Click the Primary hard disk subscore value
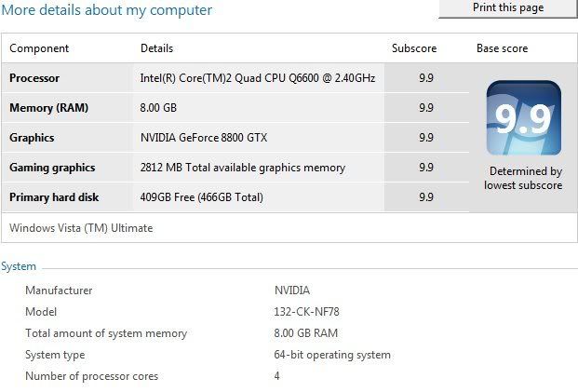578x392 pixels. [x=425, y=197]
